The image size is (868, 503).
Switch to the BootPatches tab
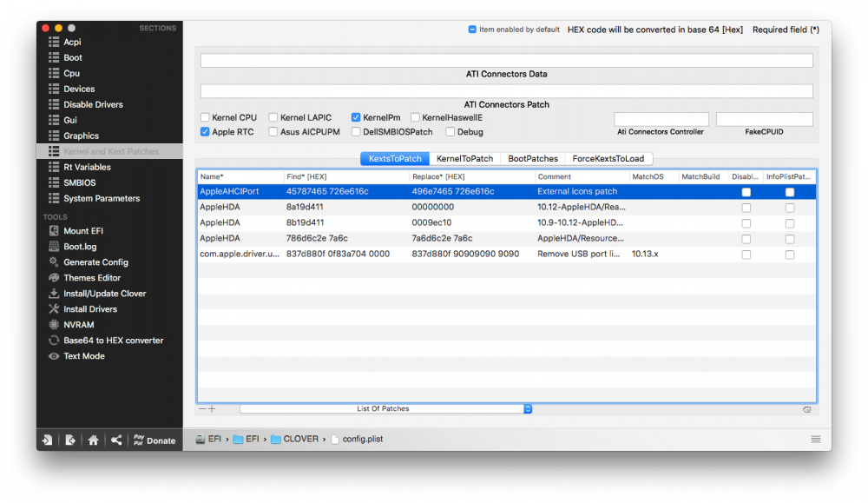533,158
